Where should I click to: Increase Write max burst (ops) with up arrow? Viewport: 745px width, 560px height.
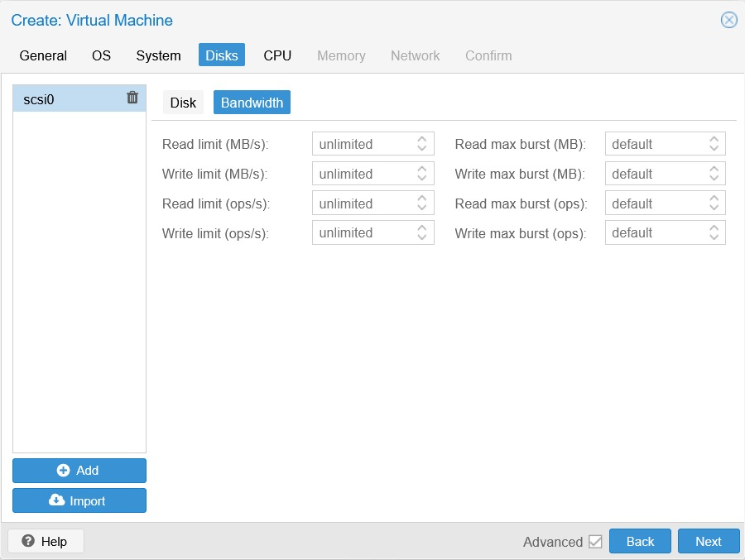click(x=714, y=228)
